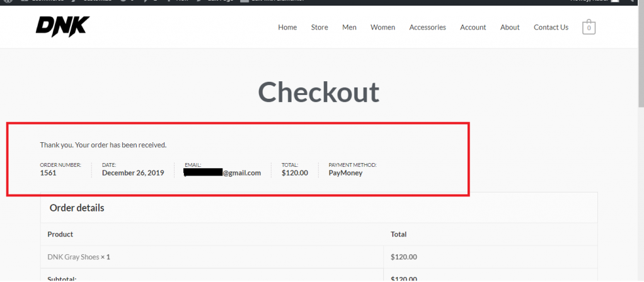This screenshot has width=644, height=282.
Task: Open the shopping cart icon
Action: [x=589, y=27]
